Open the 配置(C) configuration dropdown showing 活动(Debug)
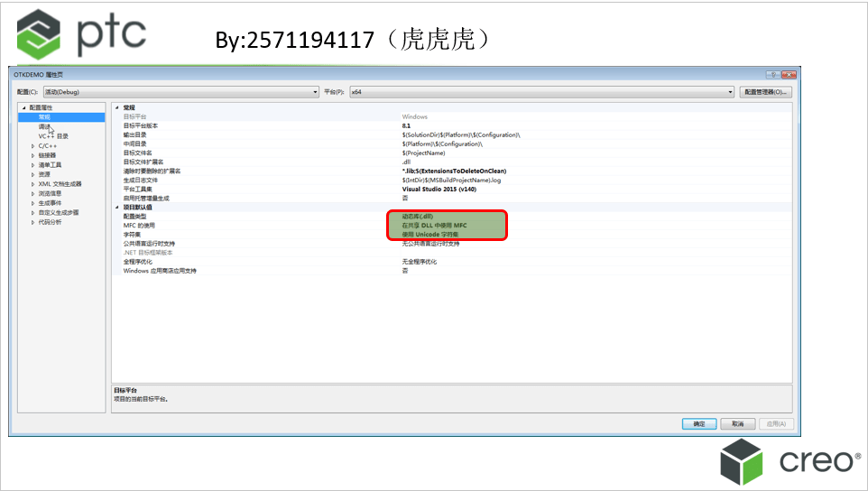 [181, 92]
